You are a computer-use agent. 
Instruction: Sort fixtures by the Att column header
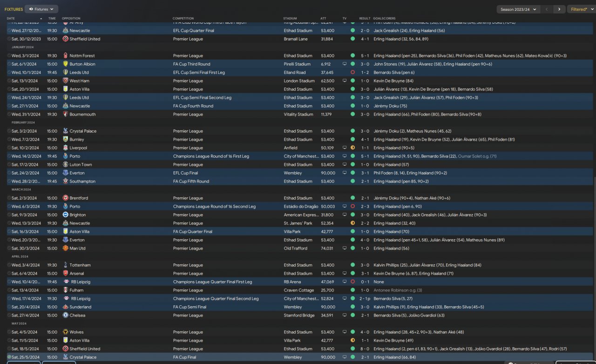323,19
